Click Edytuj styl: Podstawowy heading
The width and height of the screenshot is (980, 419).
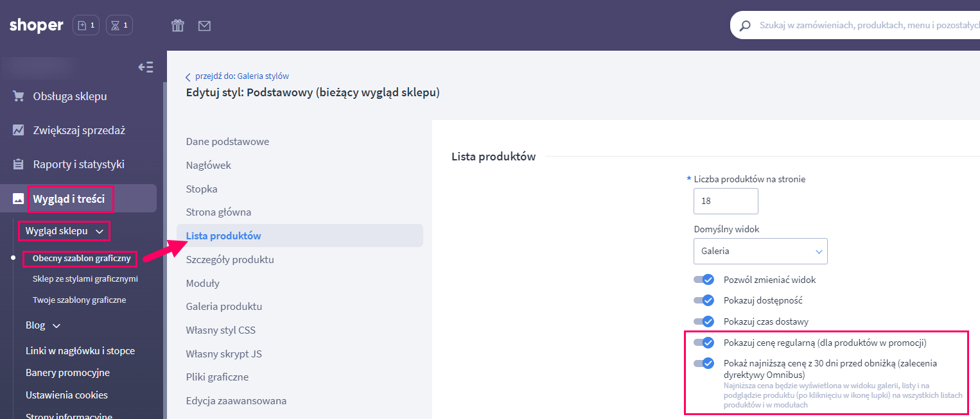(313, 92)
